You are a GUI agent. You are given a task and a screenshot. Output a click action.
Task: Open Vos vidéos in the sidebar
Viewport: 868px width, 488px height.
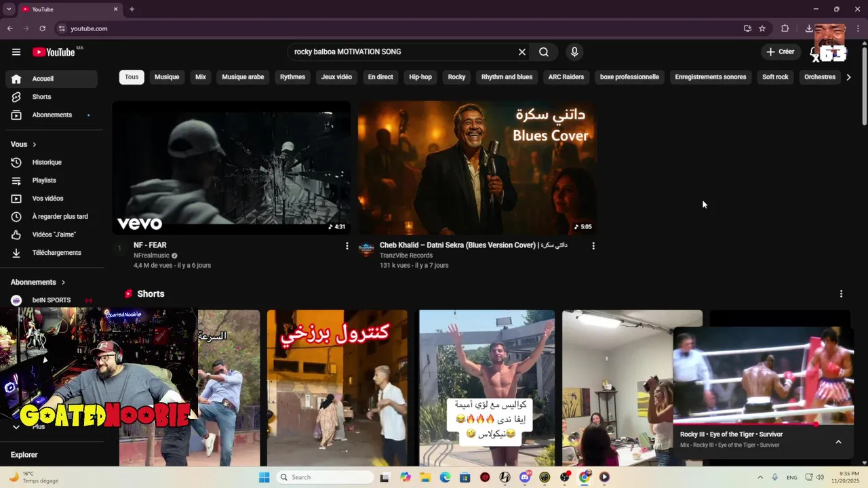pos(52,199)
